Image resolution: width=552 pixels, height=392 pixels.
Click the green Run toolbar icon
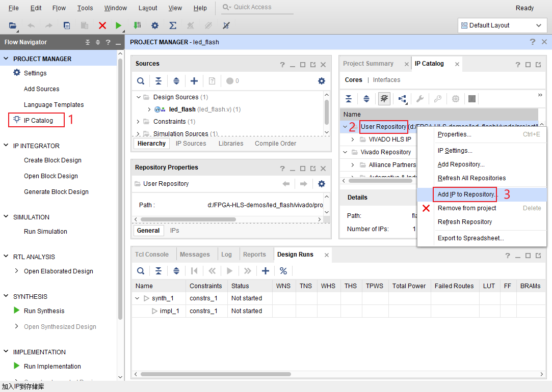pos(118,25)
